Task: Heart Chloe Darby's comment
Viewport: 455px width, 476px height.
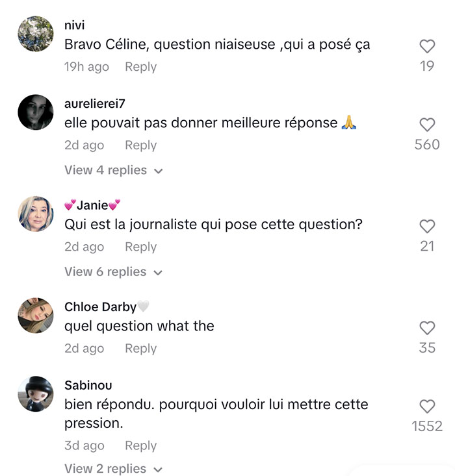Action: pyautogui.click(x=427, y=328)
